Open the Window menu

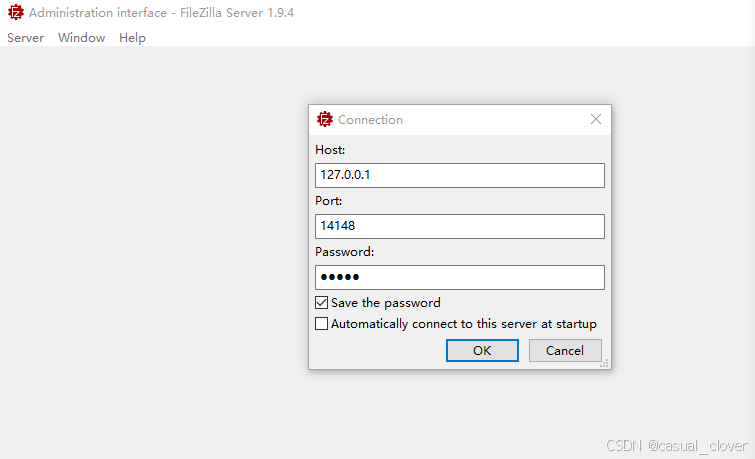pos(81,38)
